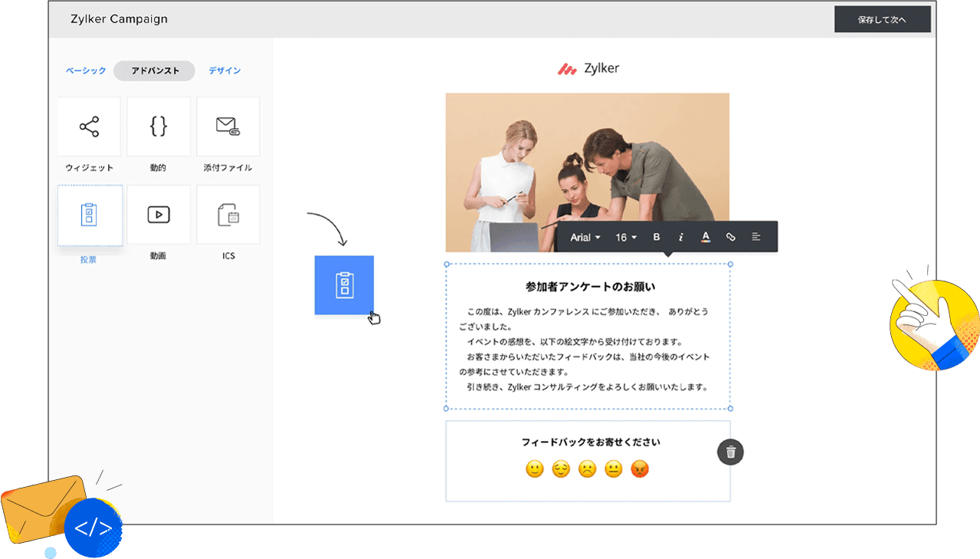Viewport: 980px width, 559px height.
Task: Click the team photo image block
Action: pyautogui.click(x=587, y=161)
